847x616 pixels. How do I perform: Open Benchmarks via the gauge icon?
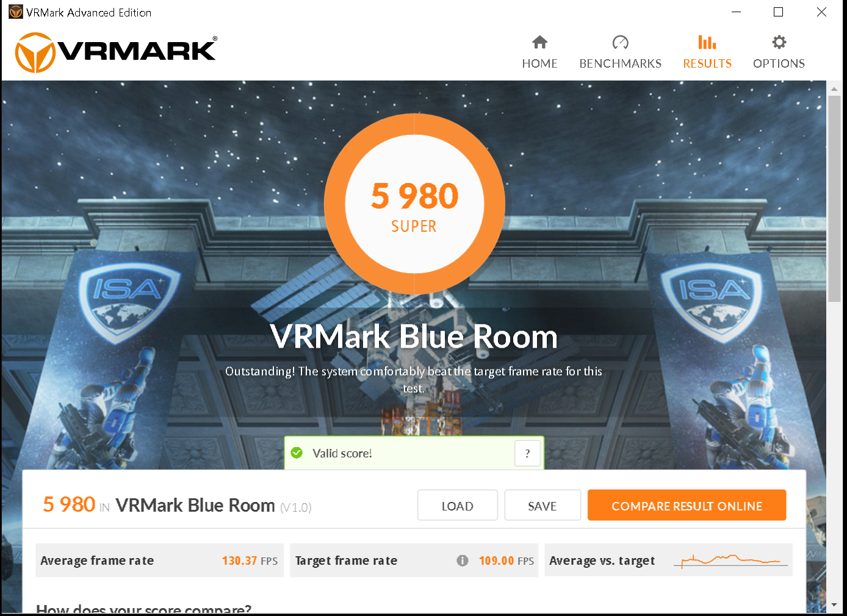620,42
